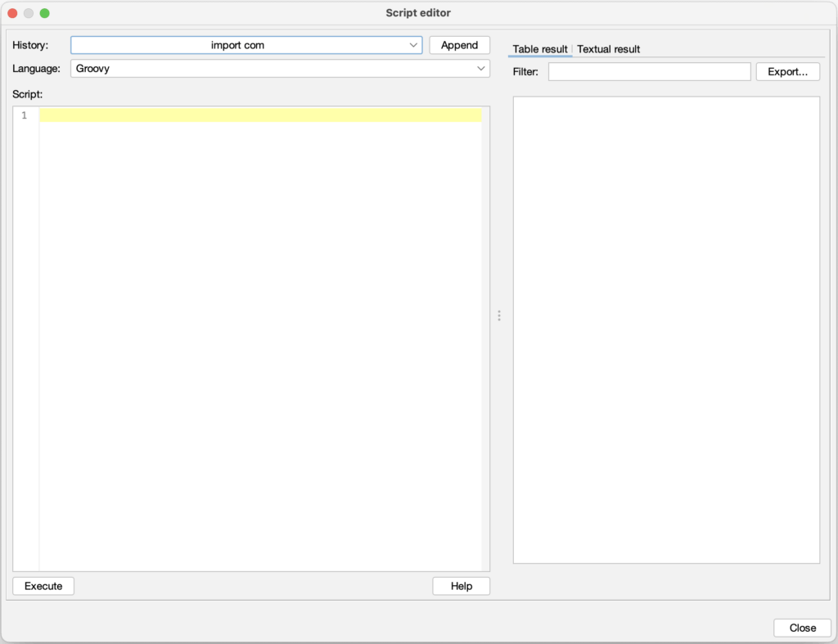Switch to the Textual result tab
The height and width of the screenshot is (644, 838).
608,49
